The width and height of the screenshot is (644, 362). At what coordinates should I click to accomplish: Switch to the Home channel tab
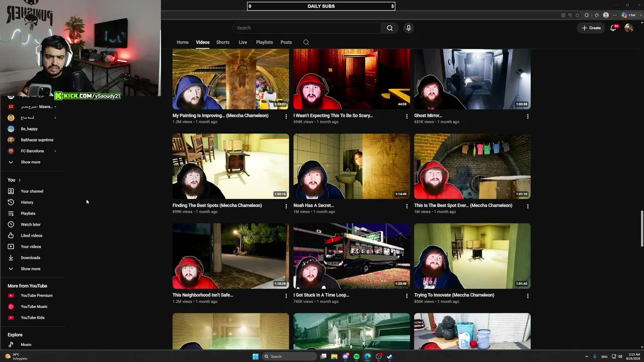(x=183, y=42)
